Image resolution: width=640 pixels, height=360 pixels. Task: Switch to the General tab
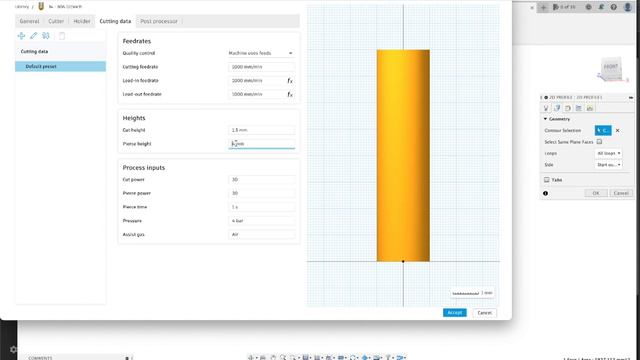coord(29,21)
